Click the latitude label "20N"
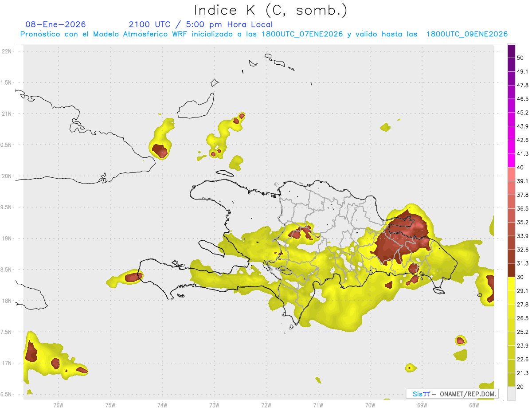This screenshot has height=411, width=532. click(7, 176)
